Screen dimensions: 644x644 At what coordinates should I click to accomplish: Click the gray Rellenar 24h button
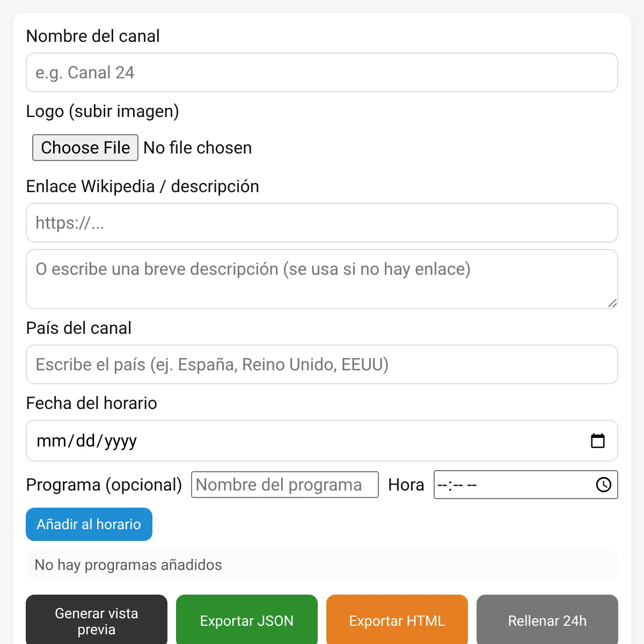tap(547, 621)
